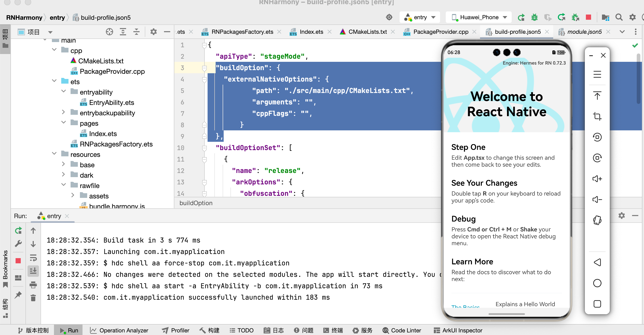Click buildOption breadcrumb below editor

click(196, 203)
